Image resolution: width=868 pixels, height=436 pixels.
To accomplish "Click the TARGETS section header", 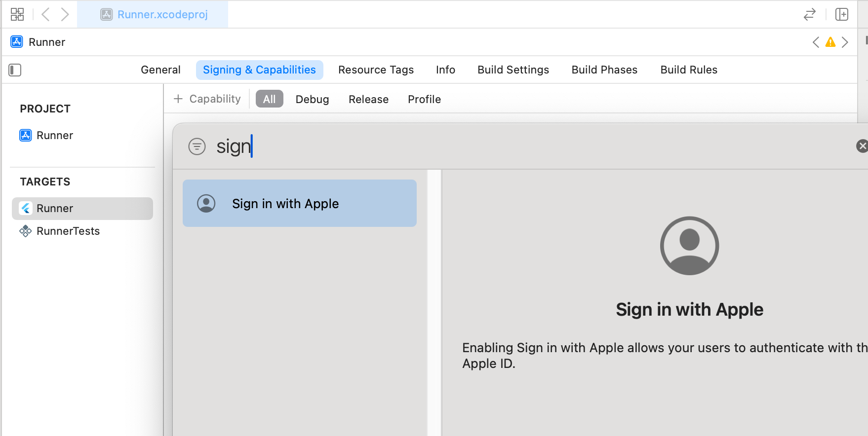I will pos(45,182).
